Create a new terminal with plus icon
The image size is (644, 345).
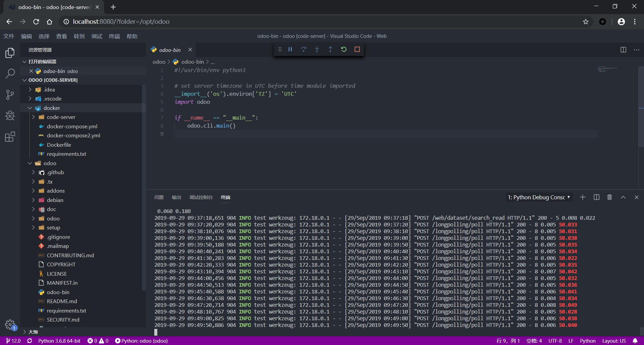(583, 197)
